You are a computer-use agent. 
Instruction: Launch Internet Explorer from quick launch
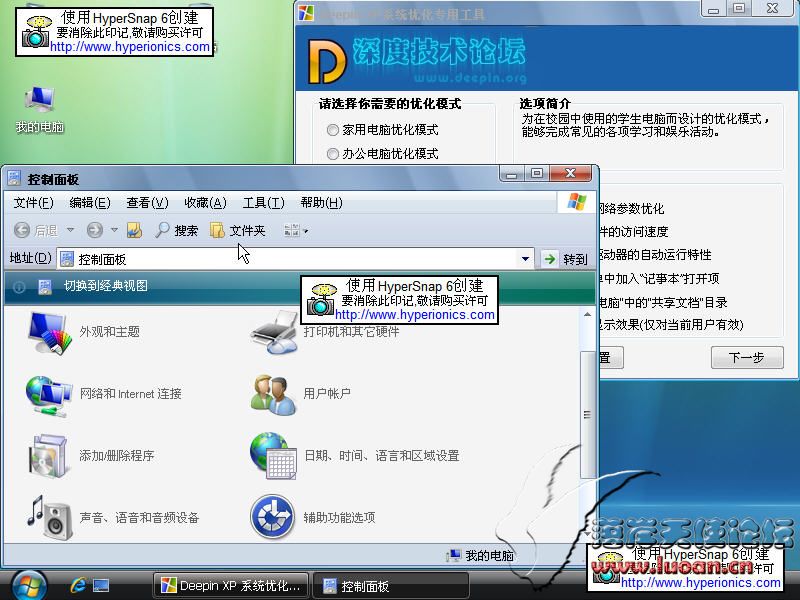[78, 585]
